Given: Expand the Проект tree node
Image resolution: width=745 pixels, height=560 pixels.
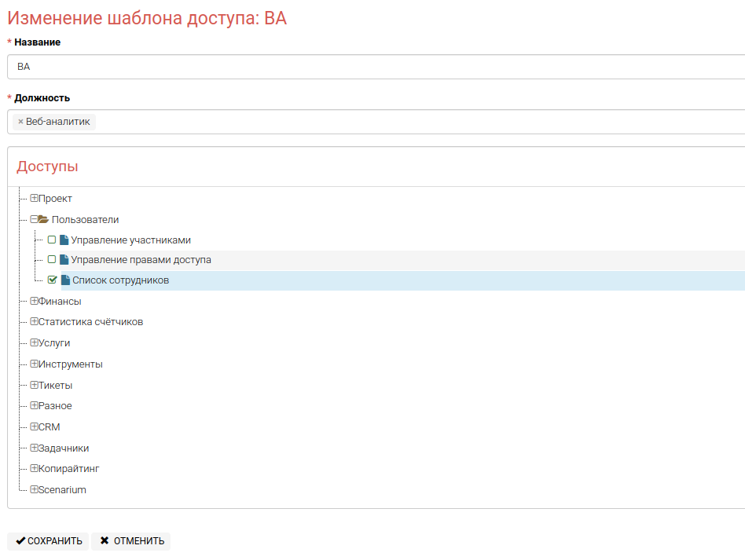Looking at the screenshot, I should (34, 199).
